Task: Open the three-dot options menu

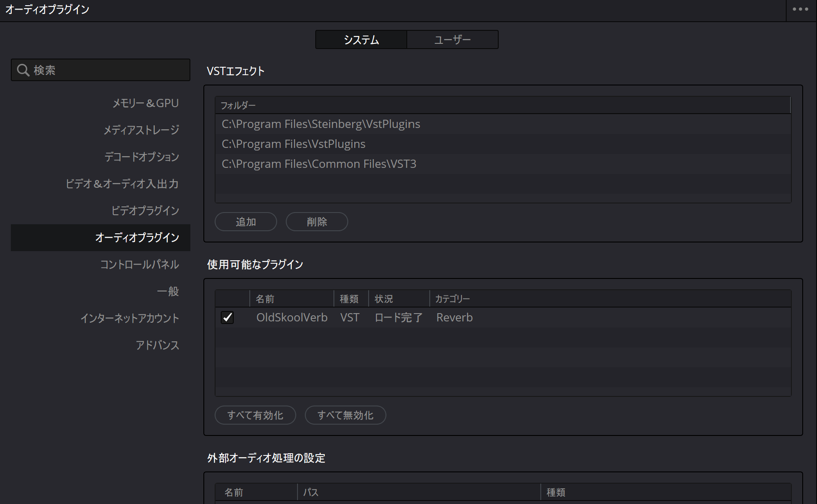Action: [x=801, y=9]
